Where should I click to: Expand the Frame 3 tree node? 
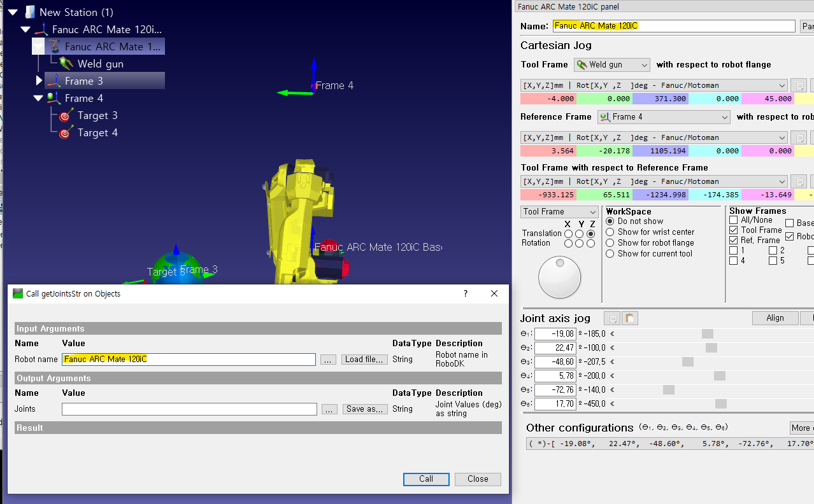39,81
